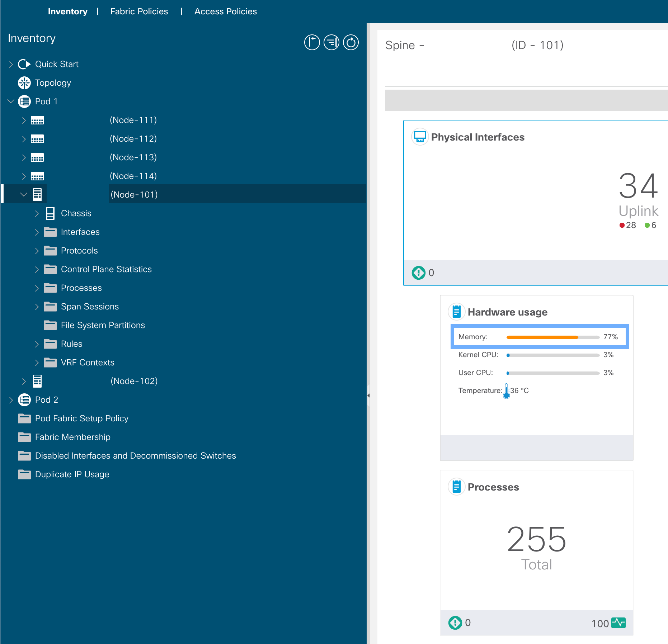Switch to the Fabric Policies tab

139,11
